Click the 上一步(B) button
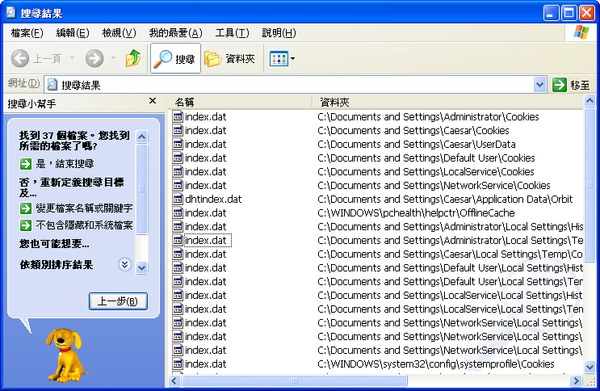600x391 pixels. pos(118,301)
